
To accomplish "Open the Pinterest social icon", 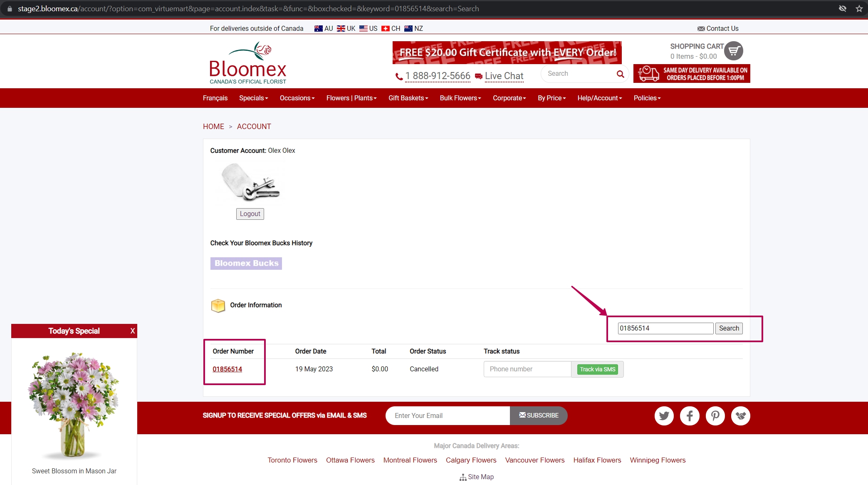I will (715, 415).
